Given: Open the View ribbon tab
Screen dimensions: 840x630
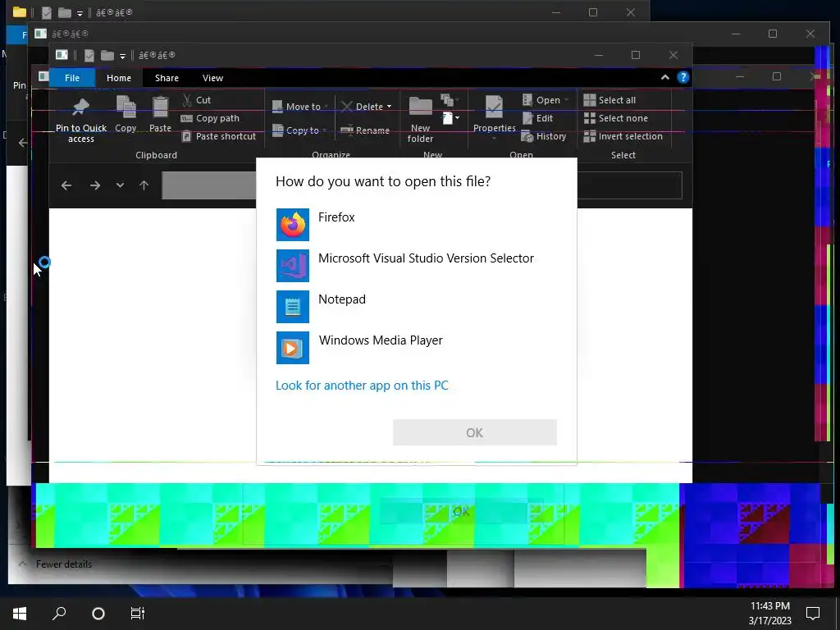Looking at the screenshot, I should pyautogui.click(x=212, y=78).
